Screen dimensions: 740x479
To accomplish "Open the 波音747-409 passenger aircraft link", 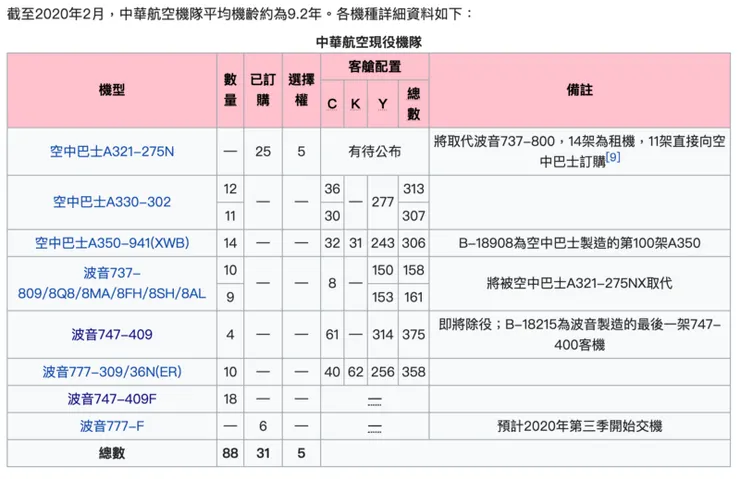I will click(x=112, y=335).
